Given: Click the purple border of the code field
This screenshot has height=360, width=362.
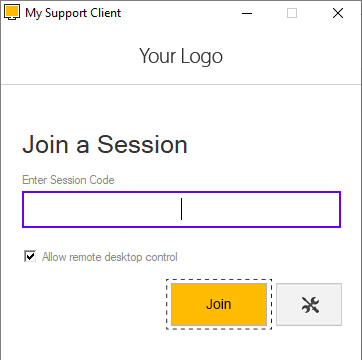Looking at the screenshot, I should [x=181, y=192].
